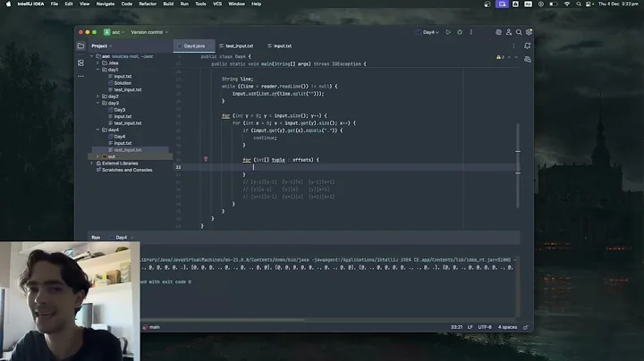This screenshot has width=644, height=361.
Task: Click the date and time in menu bar
Action: pyautogui.click(x=618, y=4)
